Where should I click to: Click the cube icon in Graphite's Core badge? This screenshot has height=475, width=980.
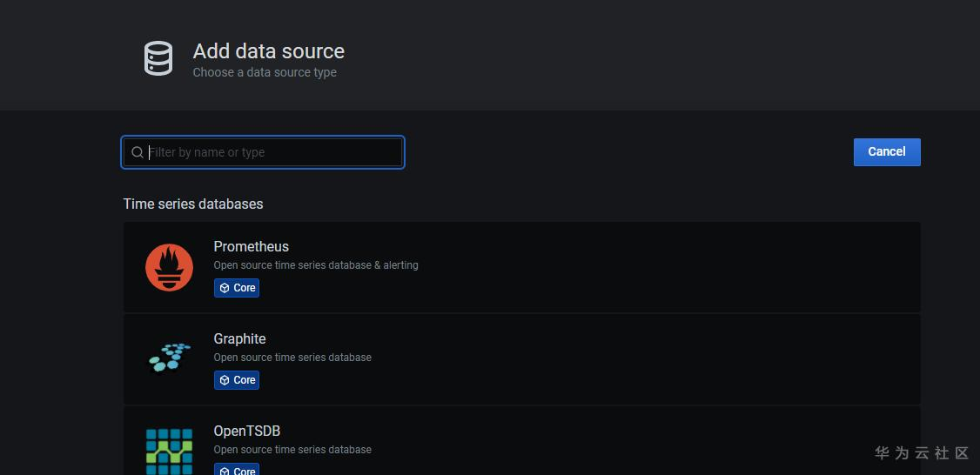(225, 380)
